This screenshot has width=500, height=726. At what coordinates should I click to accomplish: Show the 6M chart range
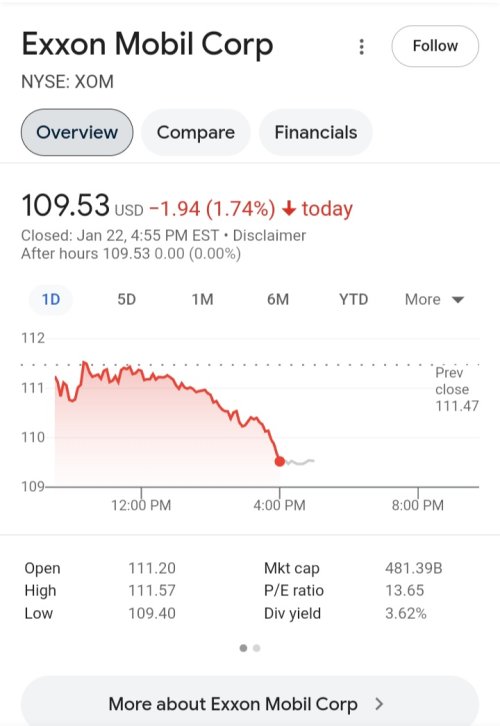click(x=278, y=300)
